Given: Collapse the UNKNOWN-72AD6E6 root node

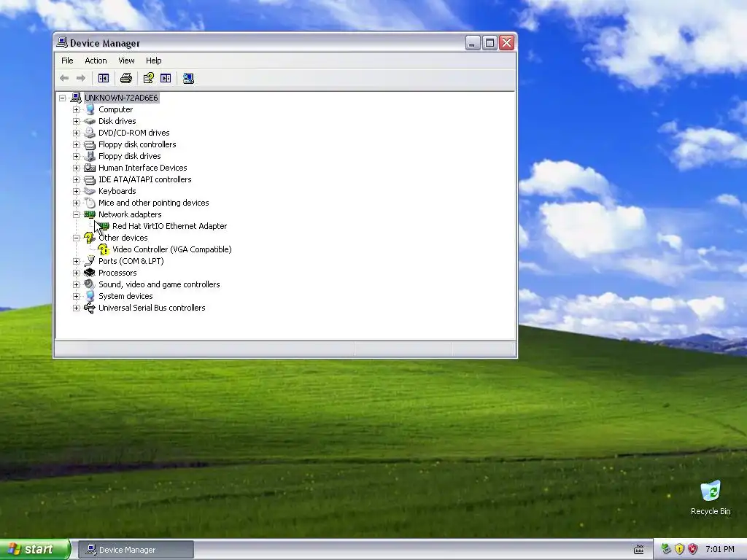Looking at the screenshot, I should coord(63,98).
